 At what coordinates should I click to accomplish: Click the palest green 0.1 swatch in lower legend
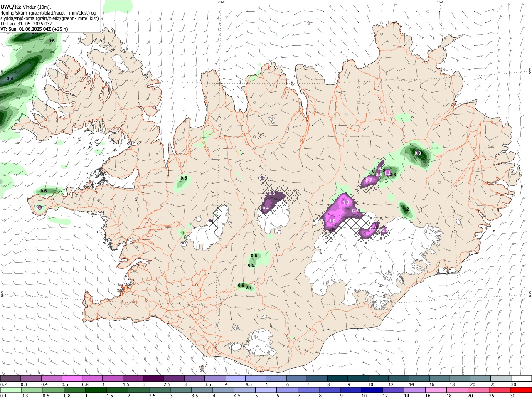[11, 390]
